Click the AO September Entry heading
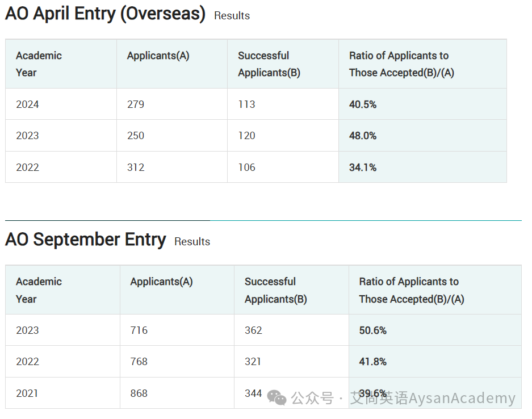 click(86, 240)
